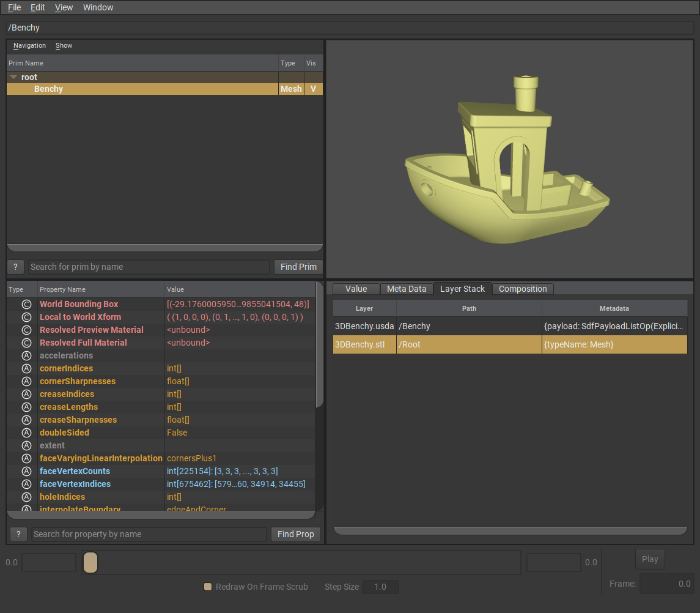This screenshot has height=613, width=700.
Task: Click the /Benchy prim path field
Action: [350, 28]
